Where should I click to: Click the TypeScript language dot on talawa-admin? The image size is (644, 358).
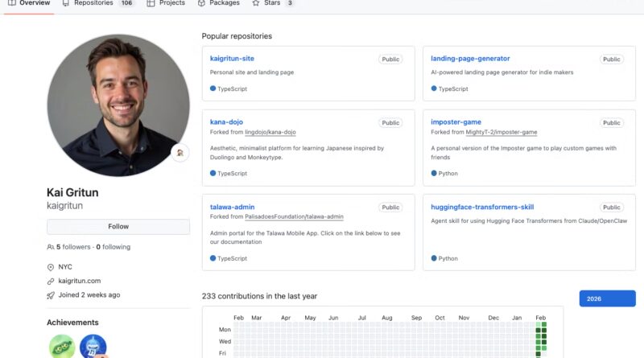(x=213, y=258)
